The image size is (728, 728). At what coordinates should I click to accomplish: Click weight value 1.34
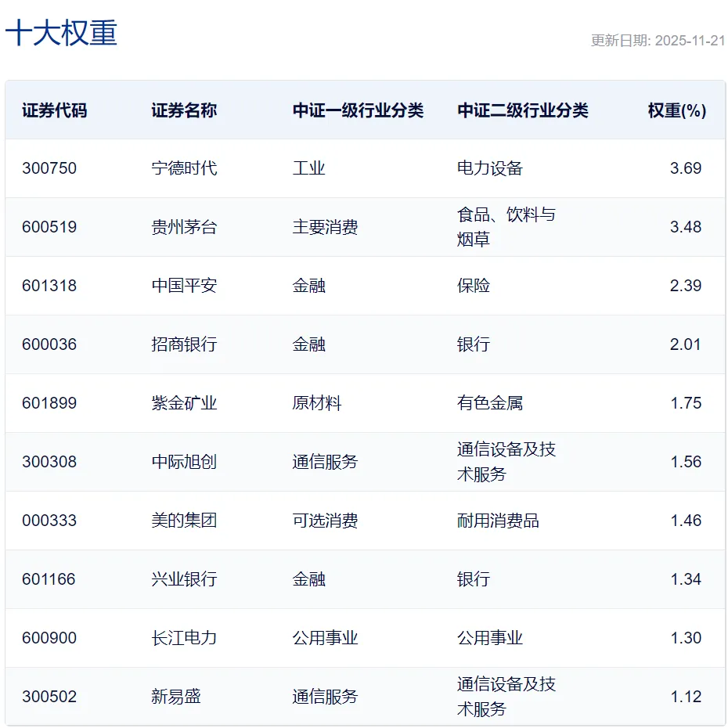click(x=686, y=579)
